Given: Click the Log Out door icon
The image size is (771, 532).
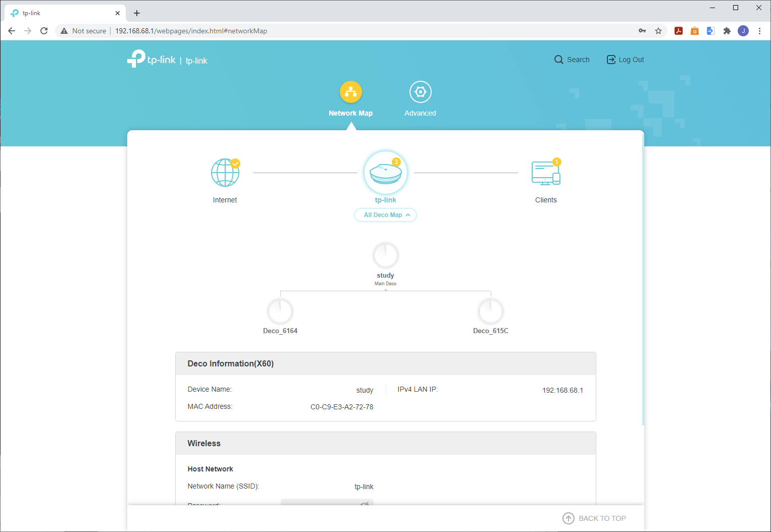Looking at the screenshot, I should pos(611,60).
